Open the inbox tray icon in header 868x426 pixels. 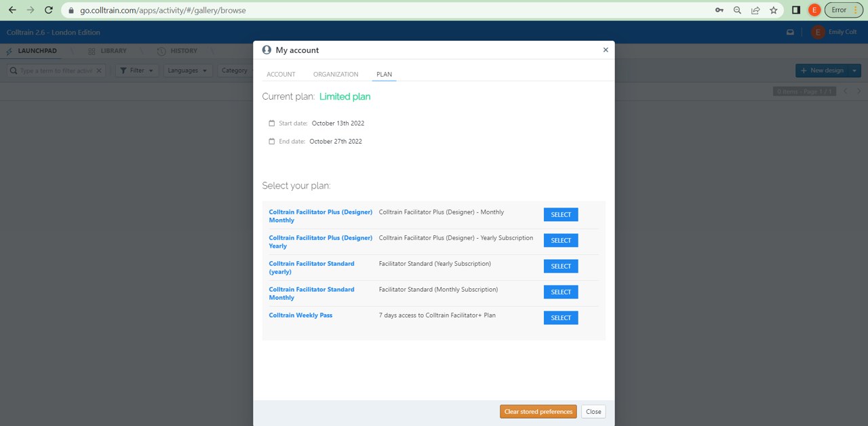(x=790, y=32)
